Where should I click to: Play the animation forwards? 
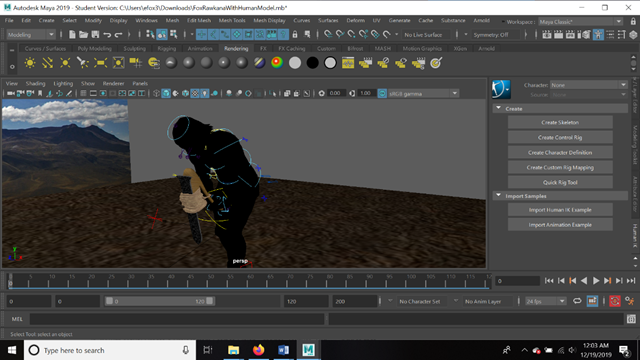[x=596, y=280]
